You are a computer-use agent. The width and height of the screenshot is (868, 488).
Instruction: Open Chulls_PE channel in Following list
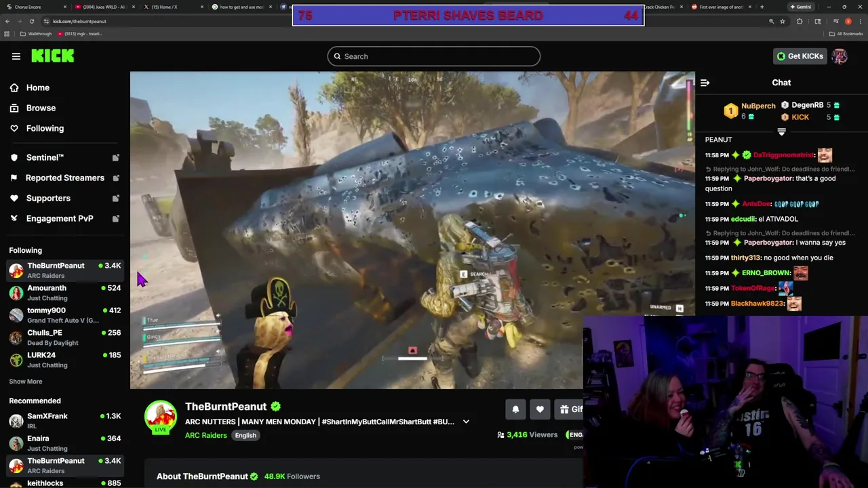64,338
